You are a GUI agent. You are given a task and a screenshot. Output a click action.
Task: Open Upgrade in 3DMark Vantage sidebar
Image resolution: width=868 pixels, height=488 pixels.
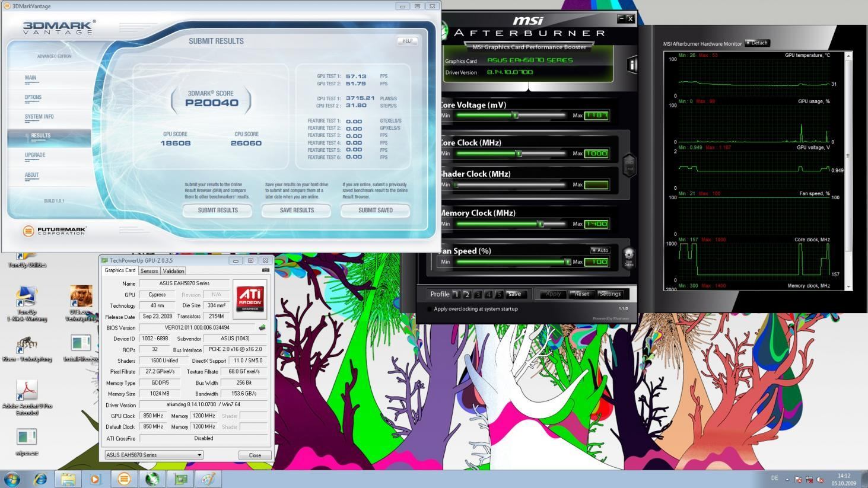point(35,155)
